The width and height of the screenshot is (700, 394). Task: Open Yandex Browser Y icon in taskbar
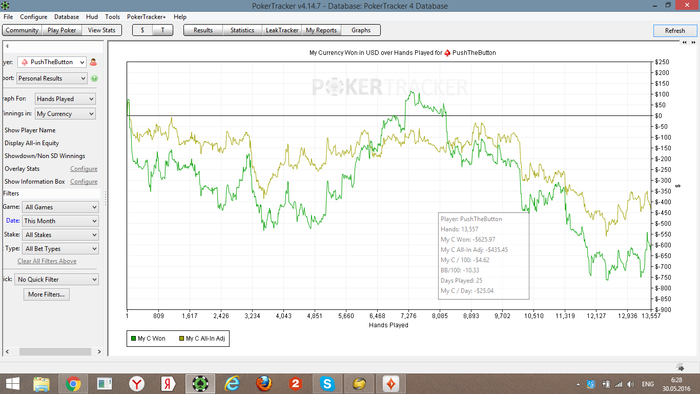[137, 384]
